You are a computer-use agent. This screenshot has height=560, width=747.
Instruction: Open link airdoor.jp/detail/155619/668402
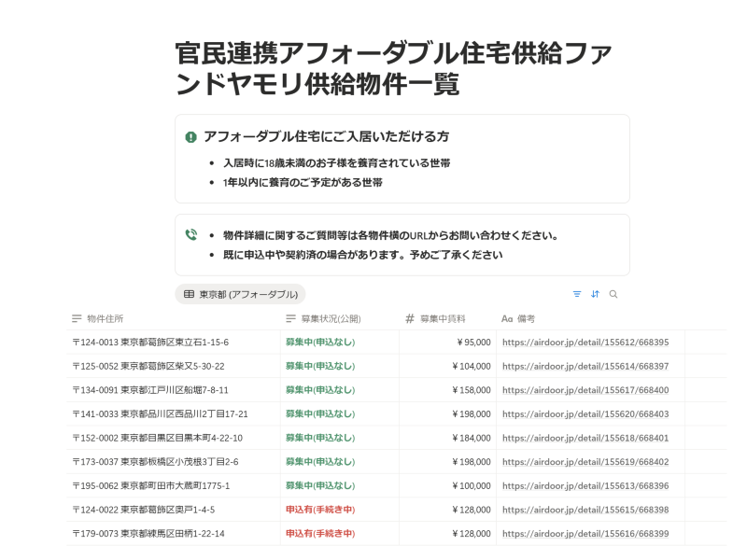(585, 462)
